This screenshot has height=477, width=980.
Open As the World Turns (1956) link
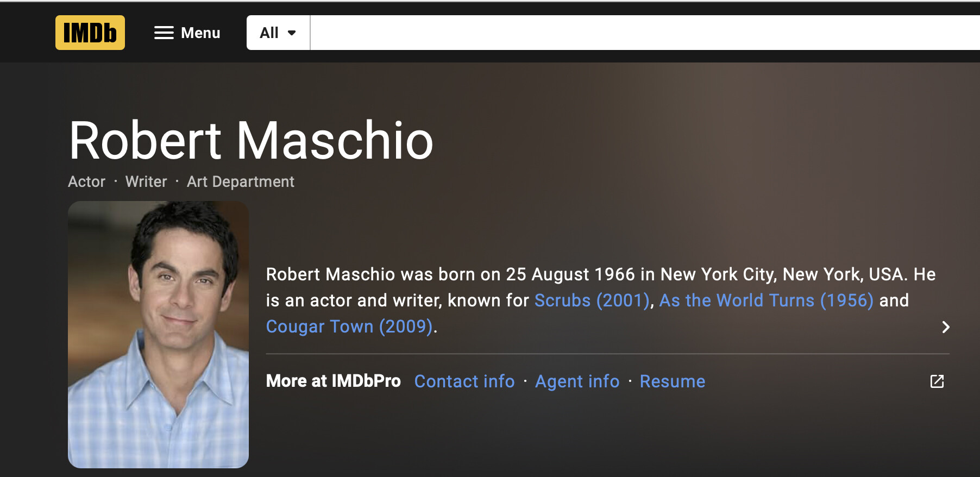click(x=766, y=300)
